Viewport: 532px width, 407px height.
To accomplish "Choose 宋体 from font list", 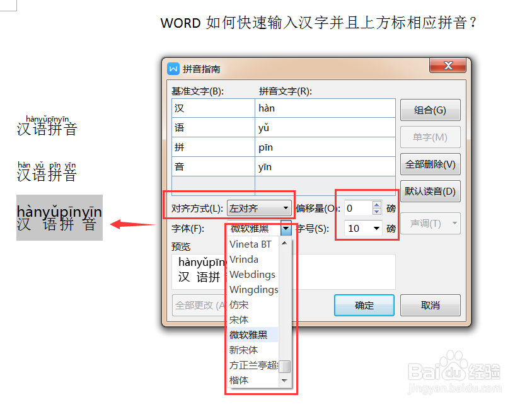I will 253,320.
